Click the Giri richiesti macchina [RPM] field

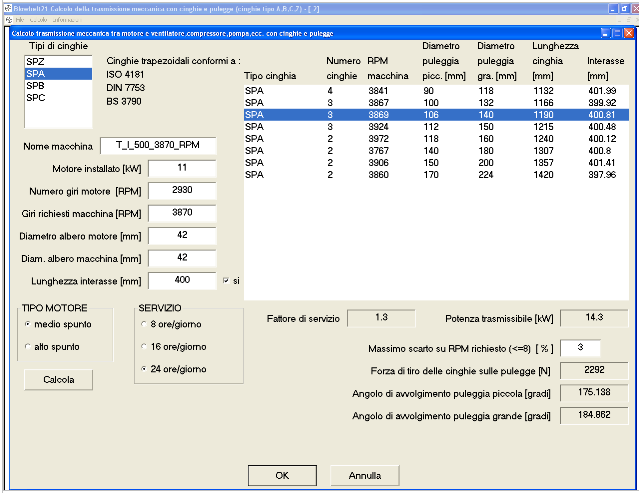click(x=181, y=213)
